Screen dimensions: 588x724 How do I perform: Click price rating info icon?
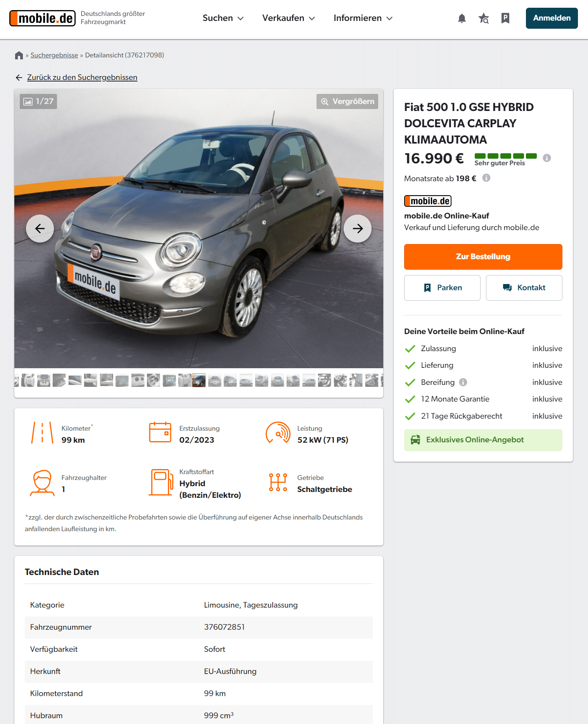pos(547,158)
